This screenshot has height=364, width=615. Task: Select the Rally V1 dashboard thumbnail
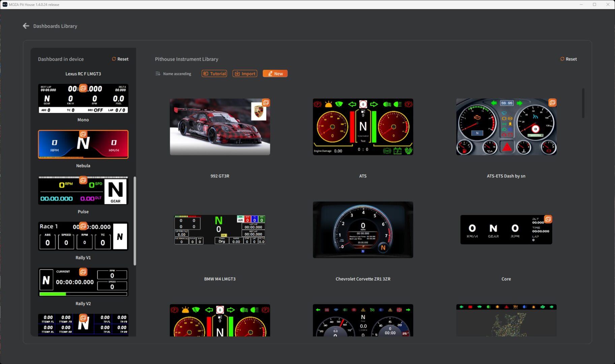point(83,236)
